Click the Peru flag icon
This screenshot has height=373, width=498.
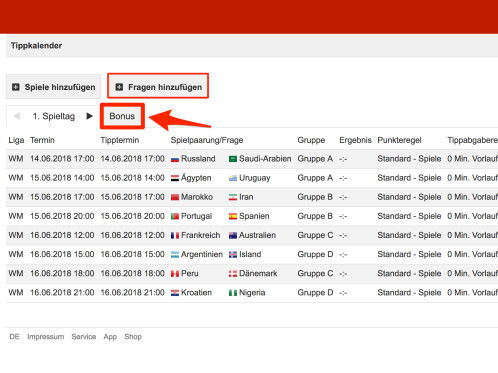coord(175,274)
